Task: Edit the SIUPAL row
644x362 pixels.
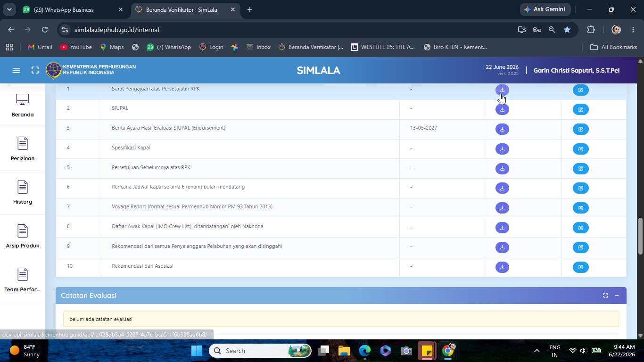Action: (580, 109)
